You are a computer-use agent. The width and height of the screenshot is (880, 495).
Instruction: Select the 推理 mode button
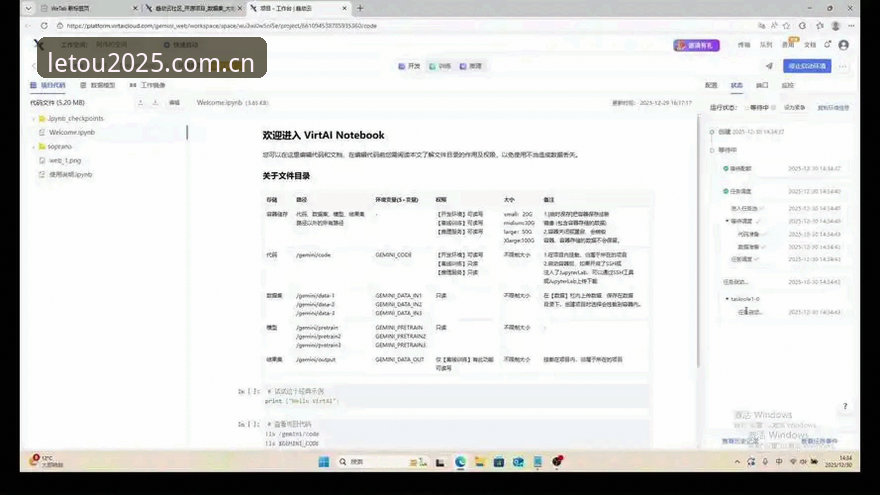pos(471,66)
